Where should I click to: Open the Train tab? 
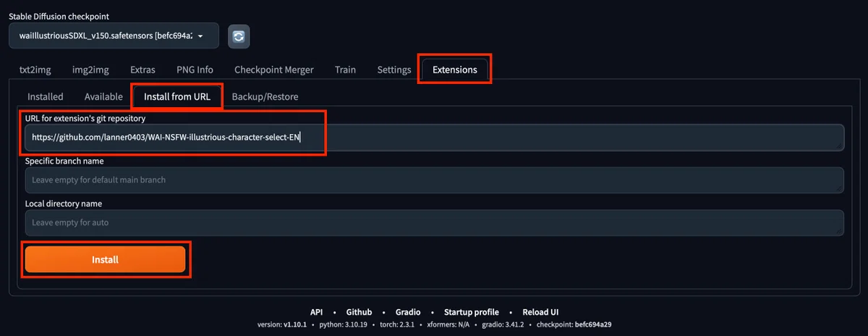click(345, 70)
